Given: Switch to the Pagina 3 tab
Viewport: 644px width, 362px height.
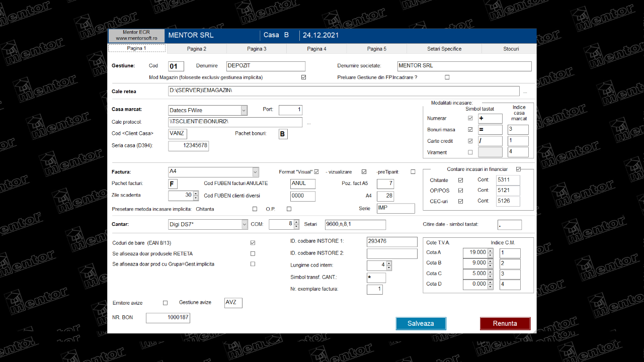Looking at the screenshot, I should 257,49.
